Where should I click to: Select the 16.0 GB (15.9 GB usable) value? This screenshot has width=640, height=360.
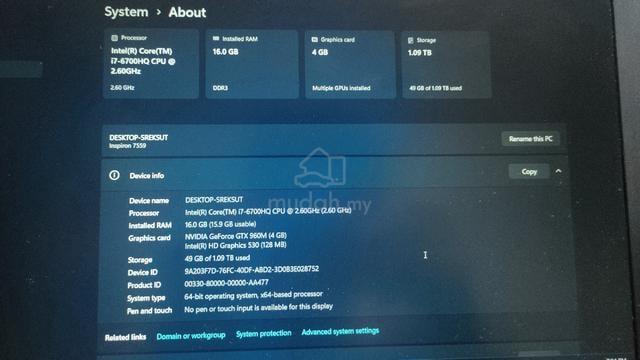coord(220,224)
